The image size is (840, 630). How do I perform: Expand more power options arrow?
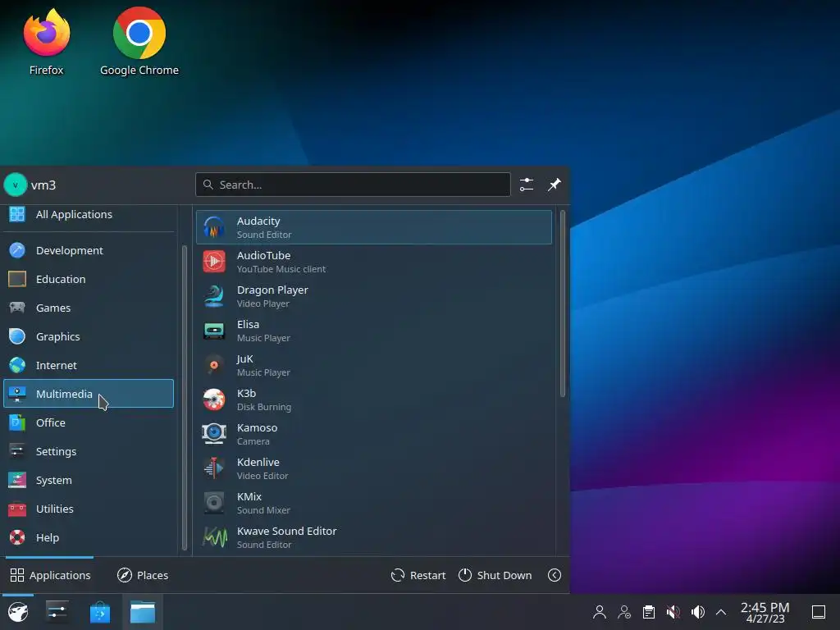555,575
